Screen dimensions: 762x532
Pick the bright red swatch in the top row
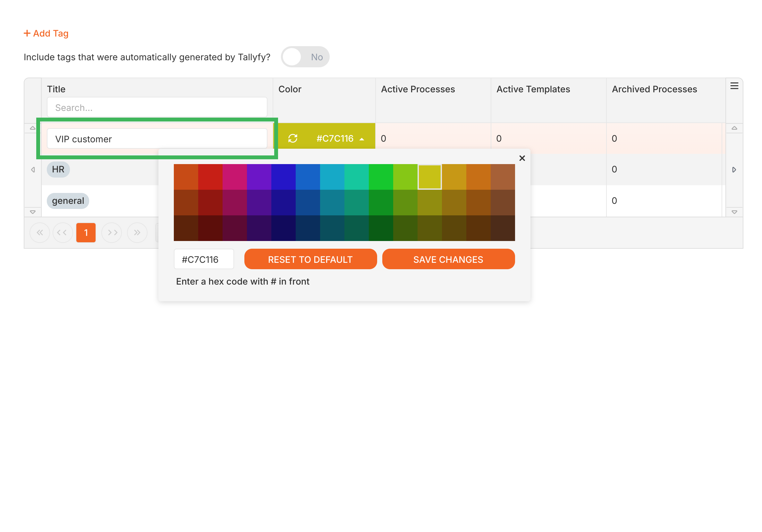210,177
